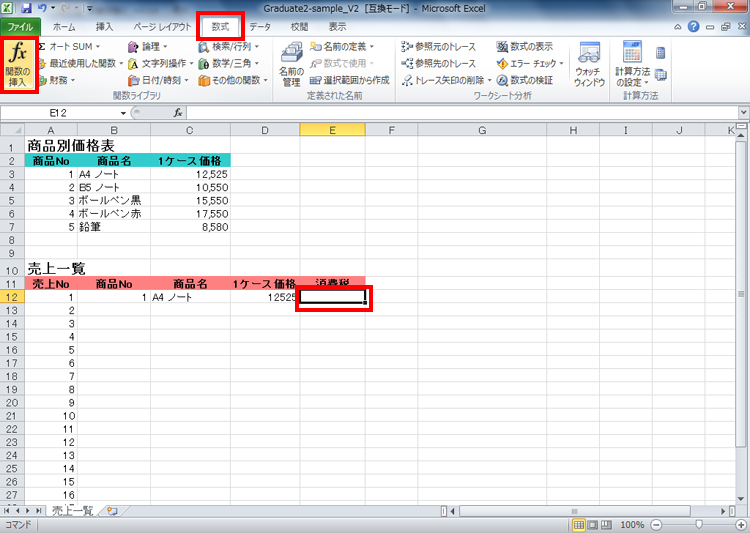Click 名前の定義 button

coord(342,46)
